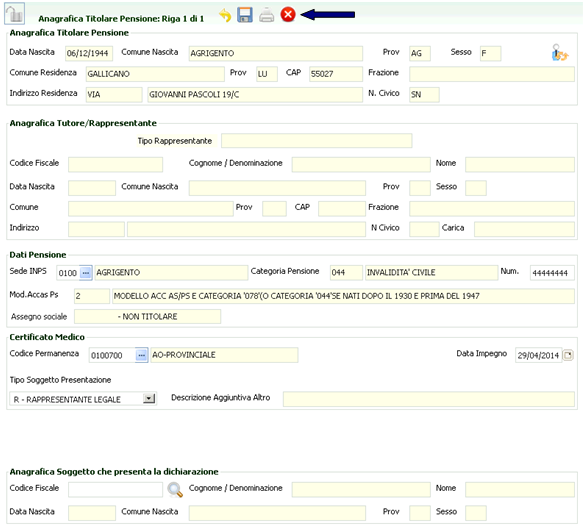The width and height of the screenshot is (583, 530).
Task: Save record with floppy disk icon
Action: coord(245,15)
